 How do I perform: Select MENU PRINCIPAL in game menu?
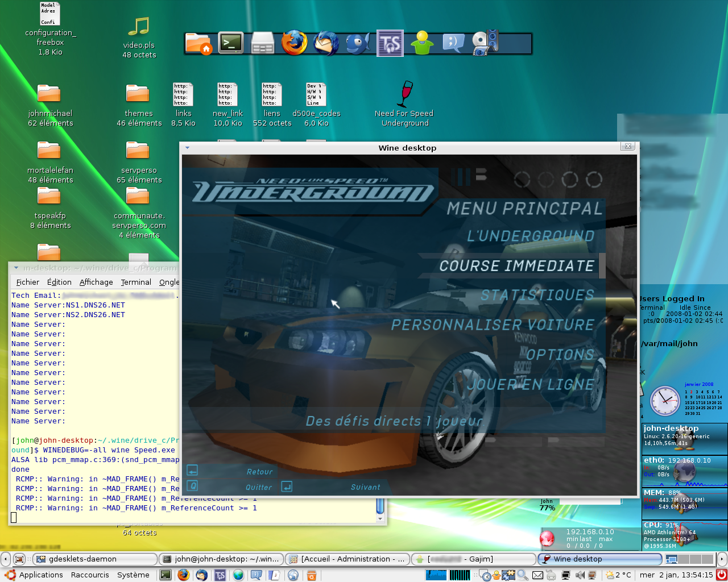(524, 209)
